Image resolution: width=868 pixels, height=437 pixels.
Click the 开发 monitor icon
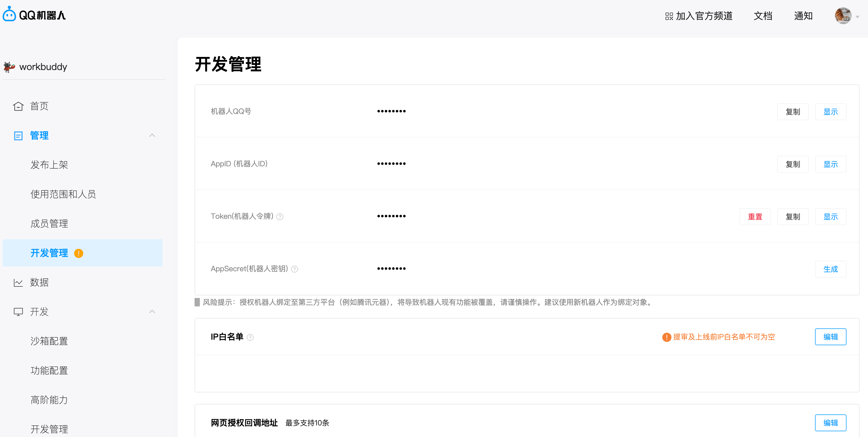pos(19,312)
